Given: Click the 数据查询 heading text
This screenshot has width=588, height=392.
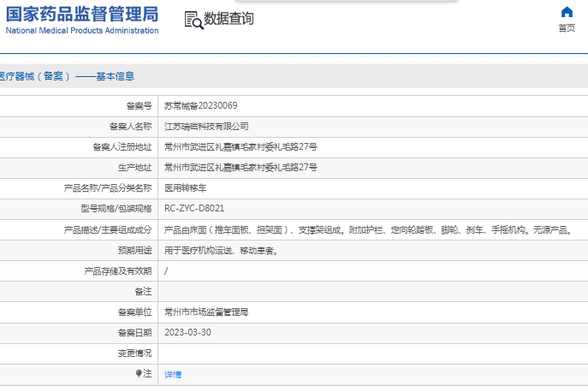Looking at the screenshot, I should point(229,19).
